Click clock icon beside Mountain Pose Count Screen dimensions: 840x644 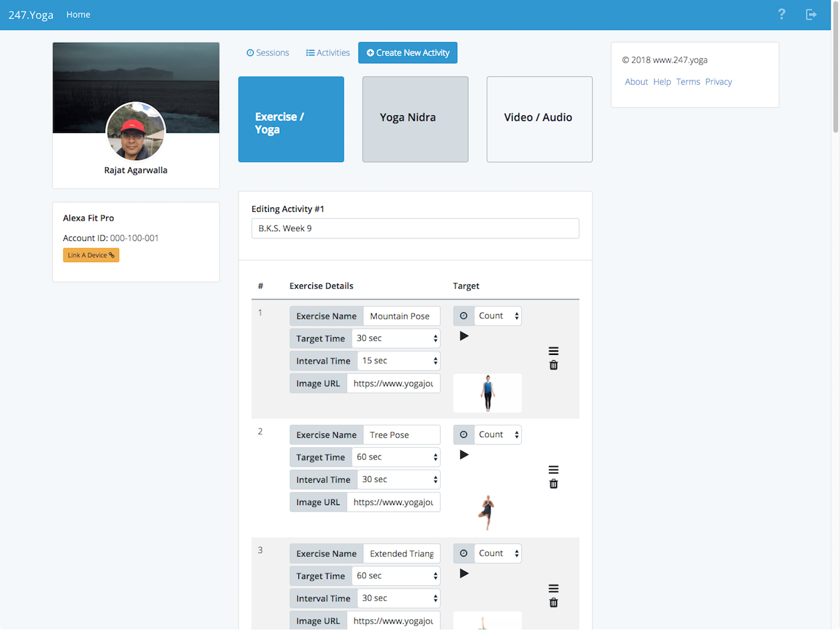(464, 316)
